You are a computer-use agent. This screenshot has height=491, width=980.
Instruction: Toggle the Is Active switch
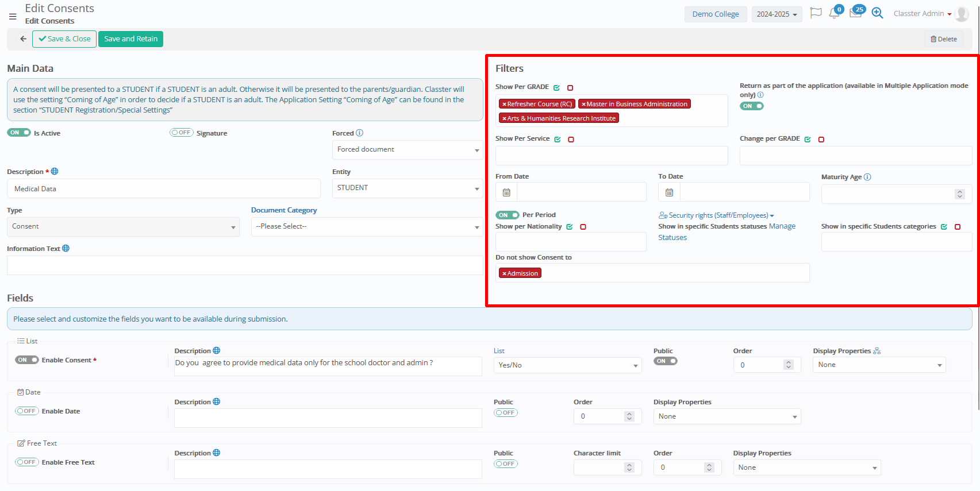pyautogui.click(x=19, y=133)
